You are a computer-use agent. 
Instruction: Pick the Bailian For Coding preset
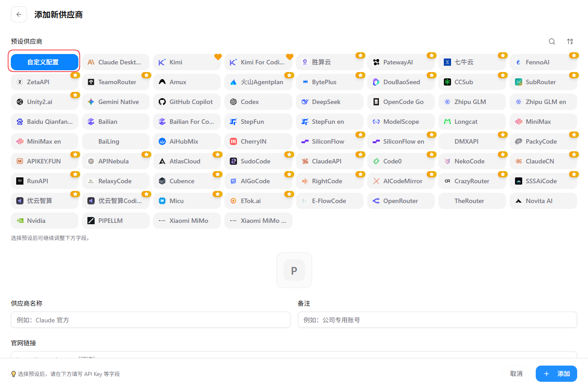pyautogui.click(x=187, y=122)
